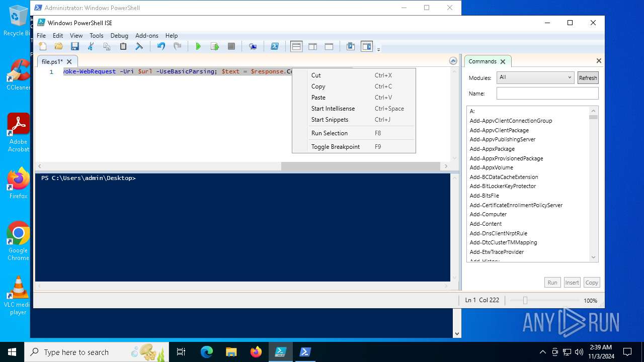Open the Tools menu
Image resolution: width=644 pixels, height=362 pixels.
click(96, 36)
